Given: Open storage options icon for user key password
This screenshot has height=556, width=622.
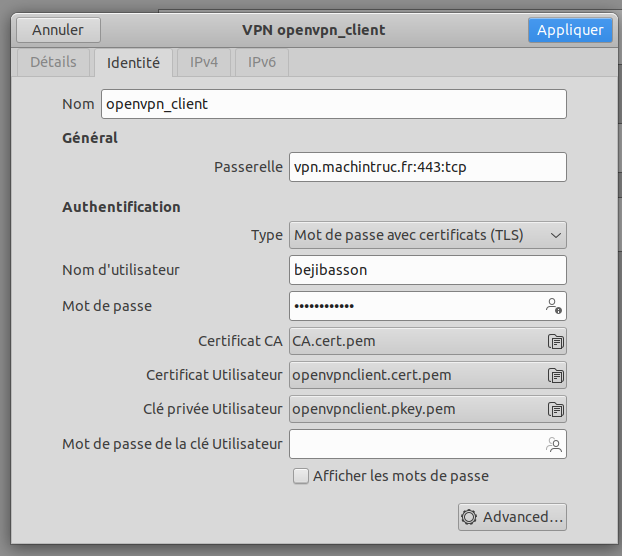Looking at the screenshot, I should tap(554, 445).
